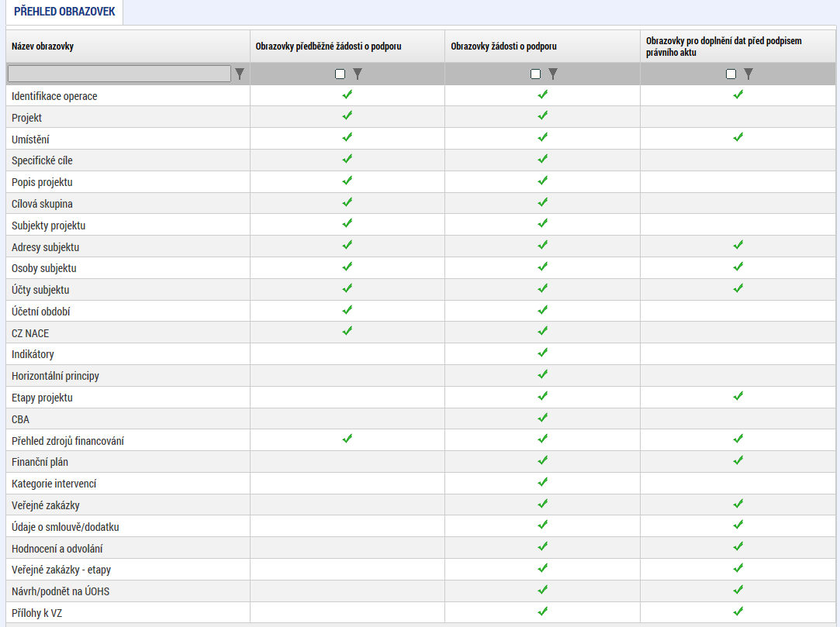Select the Specifické cíle row
This screenshot has width=840, height=627.
point(421,160)
